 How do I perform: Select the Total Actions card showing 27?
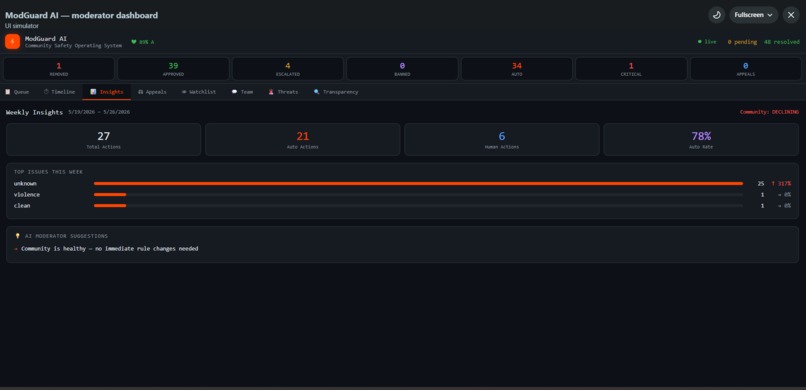click(x=103, y=139)
